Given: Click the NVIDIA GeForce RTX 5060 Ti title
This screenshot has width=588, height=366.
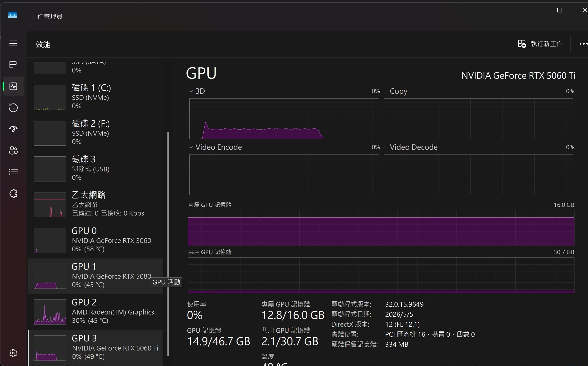Looking at the screenshot, I should tap(518, 76).
